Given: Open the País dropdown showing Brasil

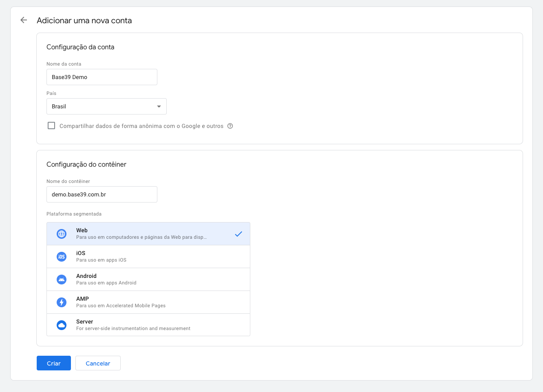Looking at the screenshot, I should click(x=106, y=106).
